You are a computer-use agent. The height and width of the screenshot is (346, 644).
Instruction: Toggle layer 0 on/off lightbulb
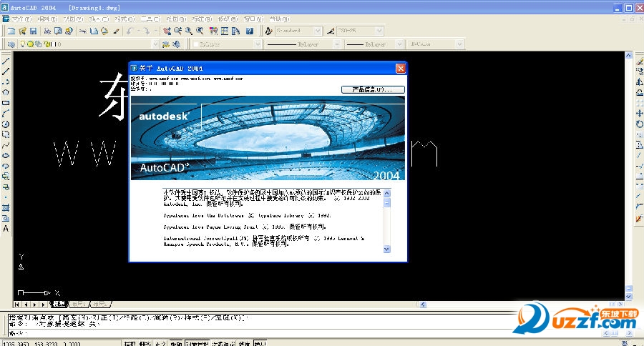click(23, 44)
